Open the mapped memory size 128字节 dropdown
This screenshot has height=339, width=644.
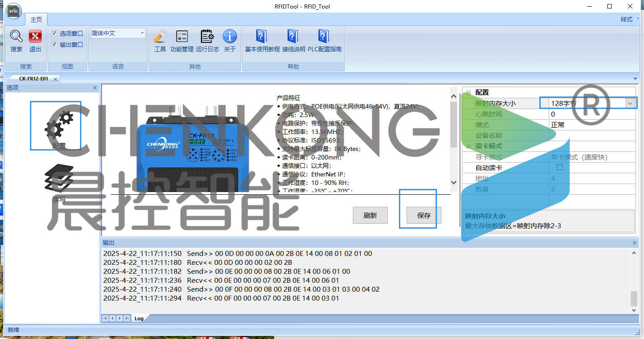[x=630, y=103]
